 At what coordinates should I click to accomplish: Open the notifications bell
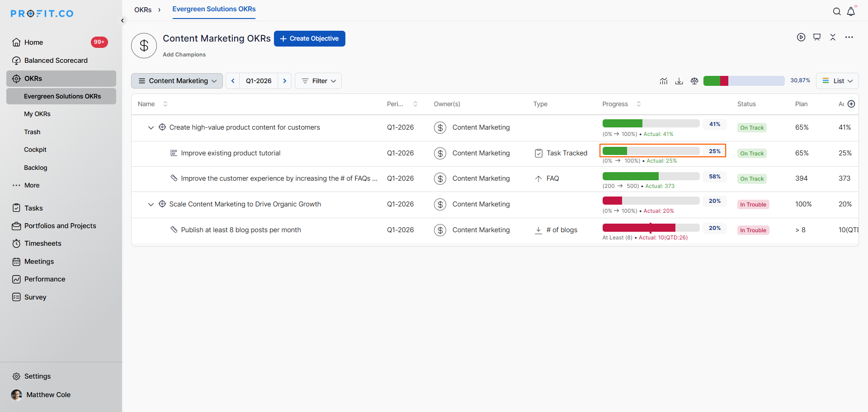coord(851,12)
